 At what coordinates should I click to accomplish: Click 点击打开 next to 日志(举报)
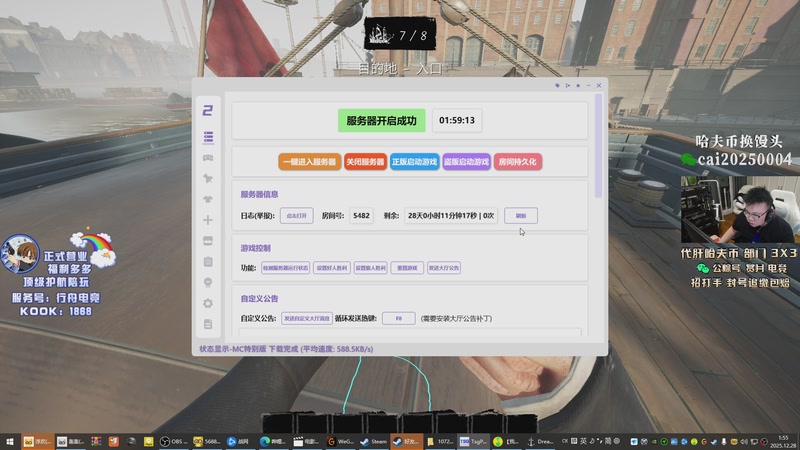coord(296,216)
